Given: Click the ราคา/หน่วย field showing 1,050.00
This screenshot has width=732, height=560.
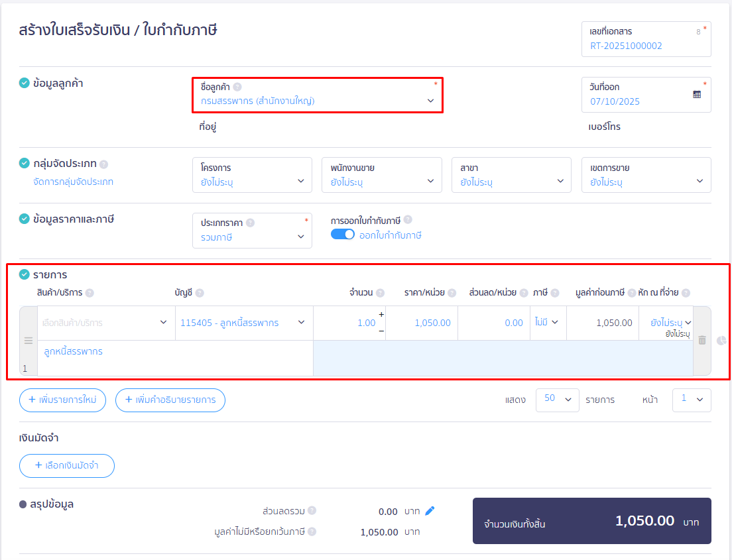Looking at the screenshot, I should 422,323.
